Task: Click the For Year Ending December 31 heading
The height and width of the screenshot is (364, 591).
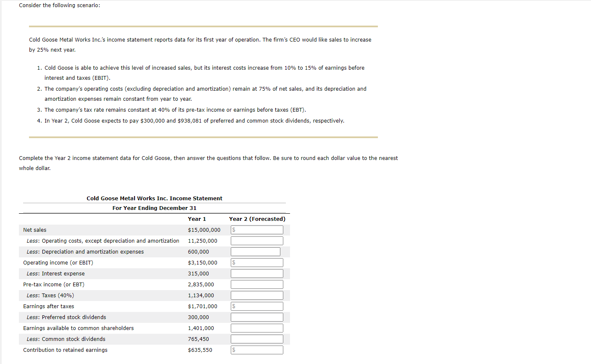Action: pyautogui.click(x=154, y=208)
